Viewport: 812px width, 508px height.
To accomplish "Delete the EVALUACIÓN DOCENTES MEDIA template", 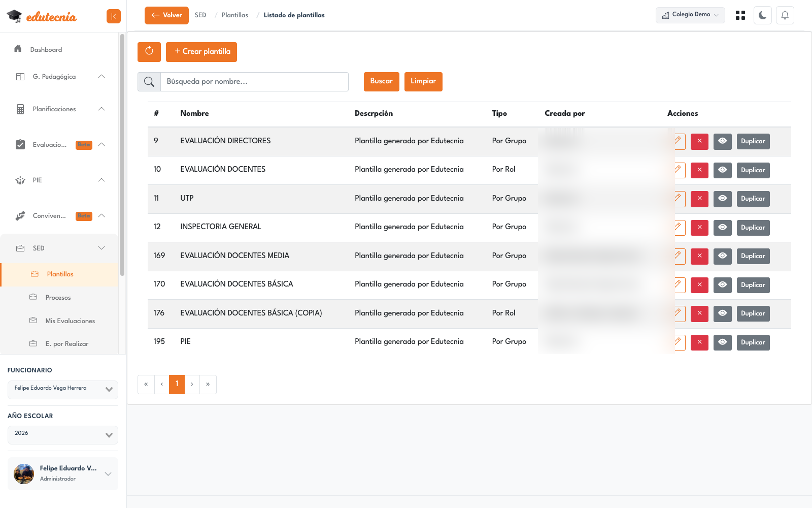I will [x=699, y=256].
